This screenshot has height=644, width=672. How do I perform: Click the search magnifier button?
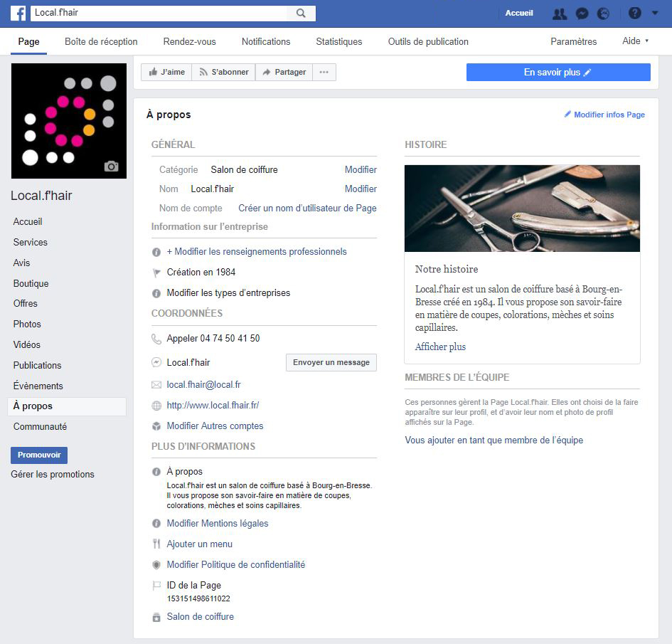pyautogui.click(x=301, y=13)
